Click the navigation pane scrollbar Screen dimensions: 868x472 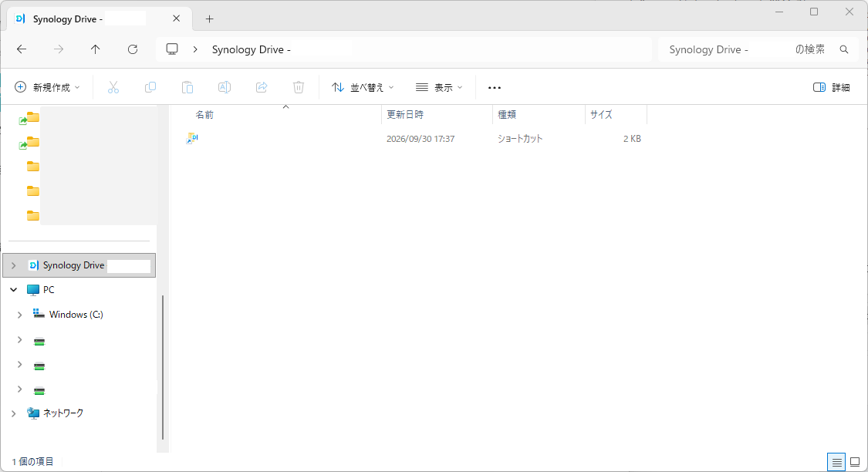point(163,367)
